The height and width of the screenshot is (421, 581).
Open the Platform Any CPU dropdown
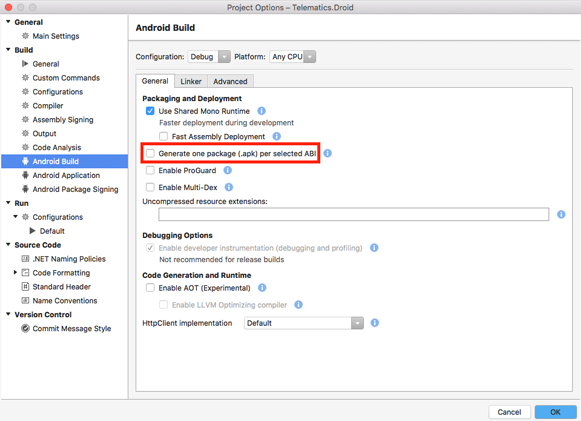click(293, 57)
